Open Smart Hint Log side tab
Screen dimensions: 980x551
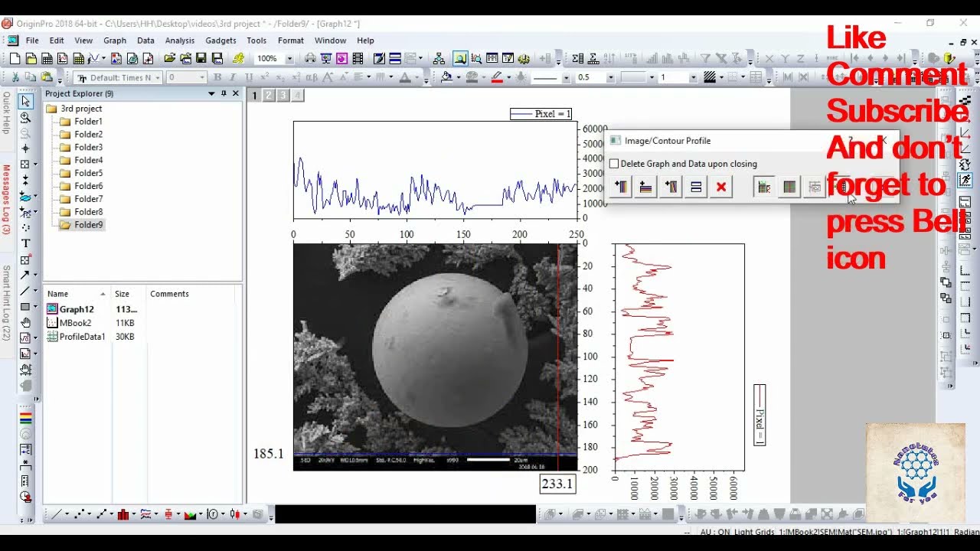[x=6, y=304]
